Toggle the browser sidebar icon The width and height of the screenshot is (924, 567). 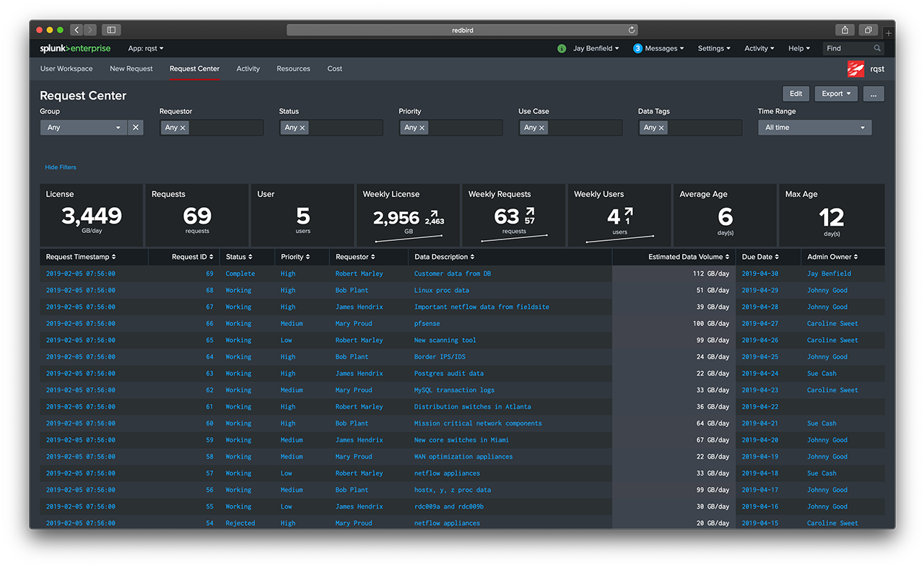coord(111,30)
